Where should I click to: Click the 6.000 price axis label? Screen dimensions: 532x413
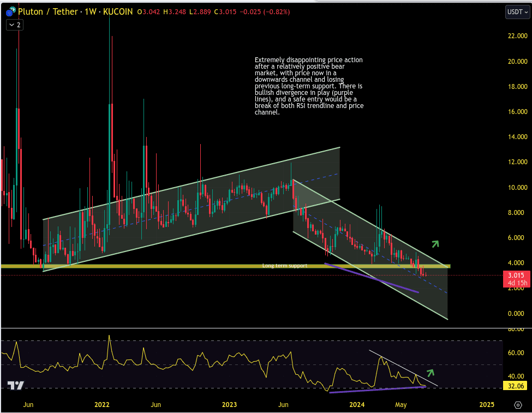[516, 237]
